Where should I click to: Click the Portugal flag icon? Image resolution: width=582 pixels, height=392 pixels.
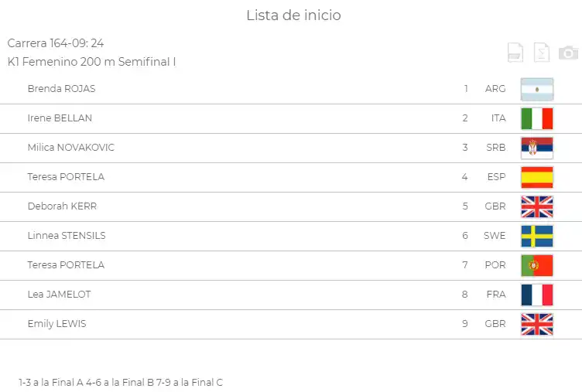click(x=537, y=265)
